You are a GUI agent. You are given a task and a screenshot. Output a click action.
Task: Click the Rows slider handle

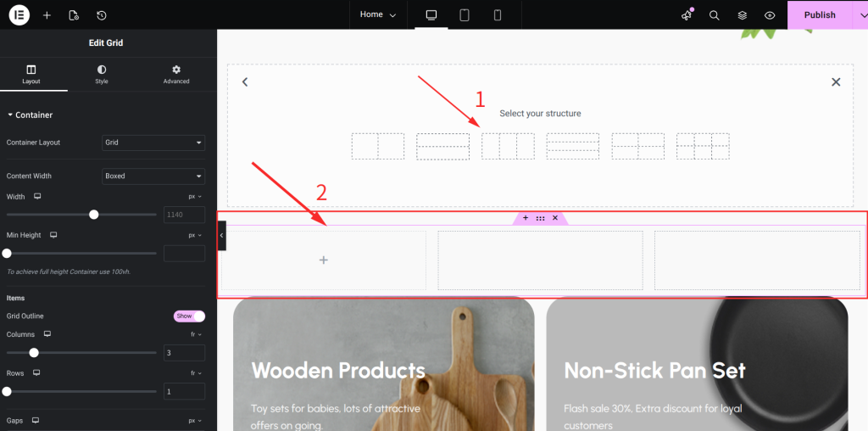[x=7, y=391]
